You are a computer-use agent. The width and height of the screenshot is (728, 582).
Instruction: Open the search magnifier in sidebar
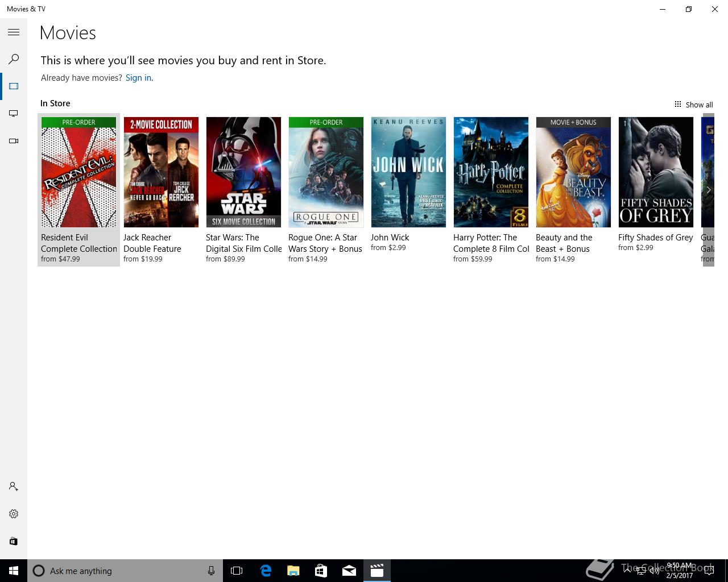click(x=14, y=59)
